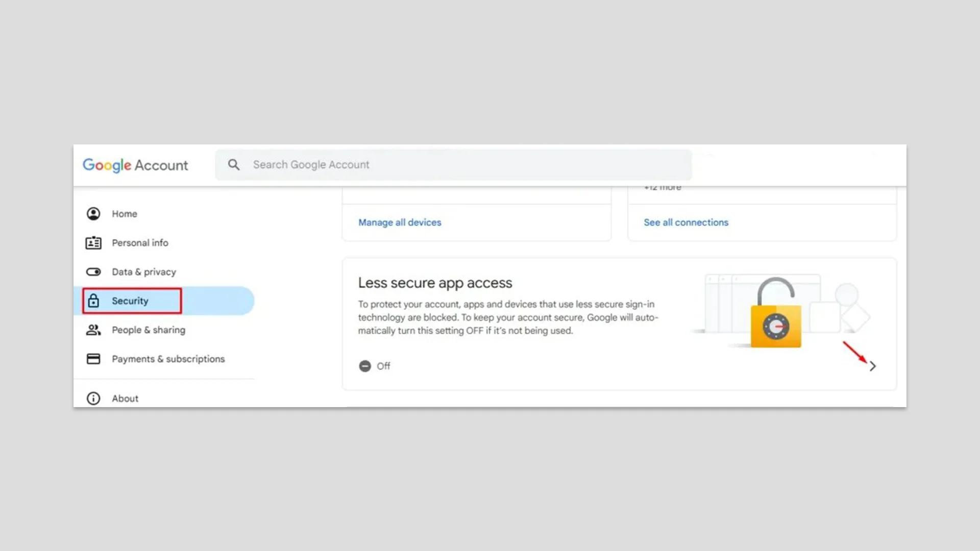Open the Home menu item
This screenshot has height=551, width=980.
[125, 214]
